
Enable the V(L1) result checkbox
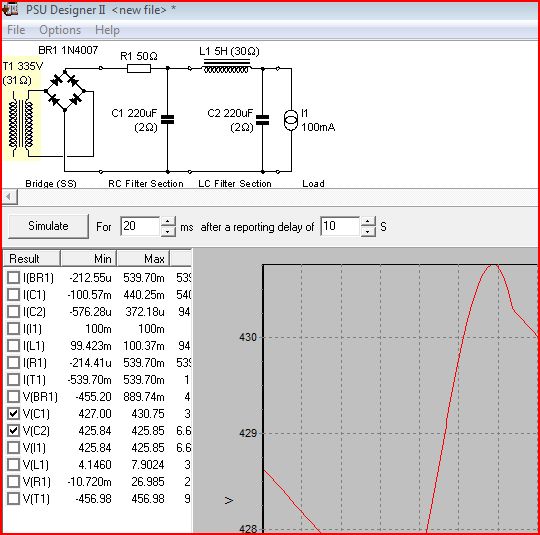click(x=13, y=464)
